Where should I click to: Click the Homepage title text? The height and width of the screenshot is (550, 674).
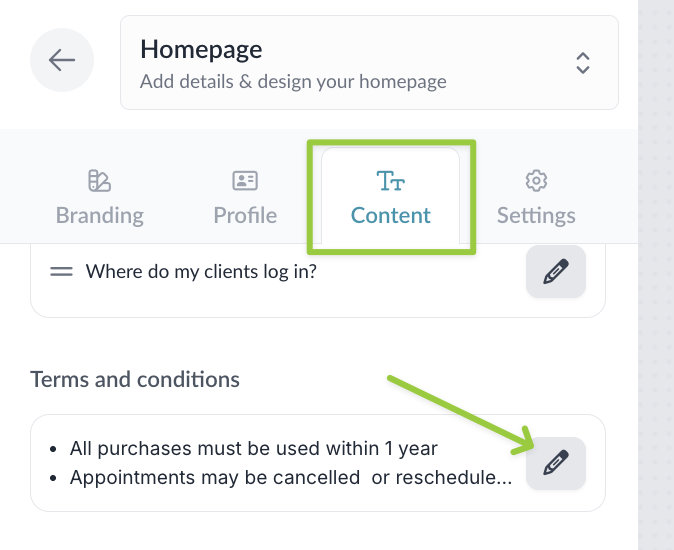pyautogui.click(x=201, y=49)
